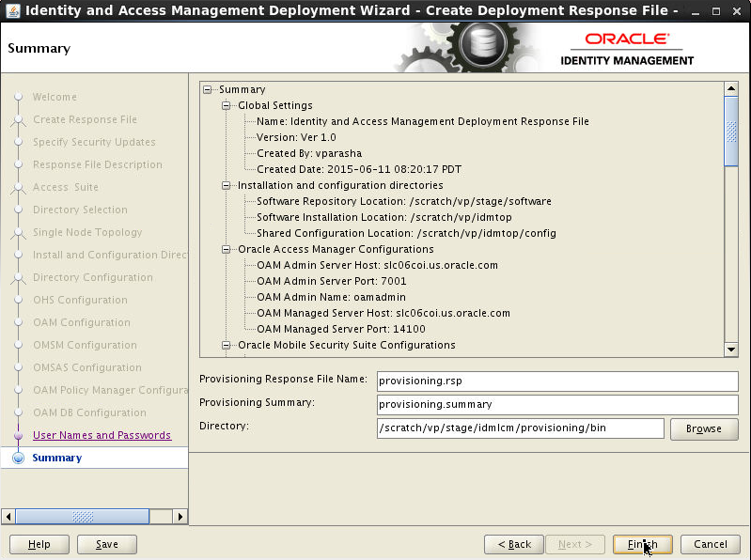Click the Provisioning Summary field
This screenshot has width=751, height=560.
point(557,404)
